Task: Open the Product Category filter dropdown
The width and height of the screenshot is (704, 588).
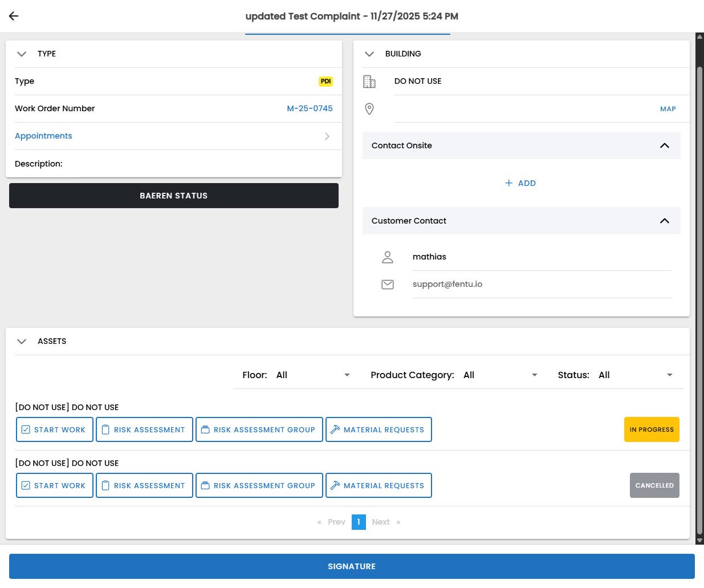Action: [500, 375]
